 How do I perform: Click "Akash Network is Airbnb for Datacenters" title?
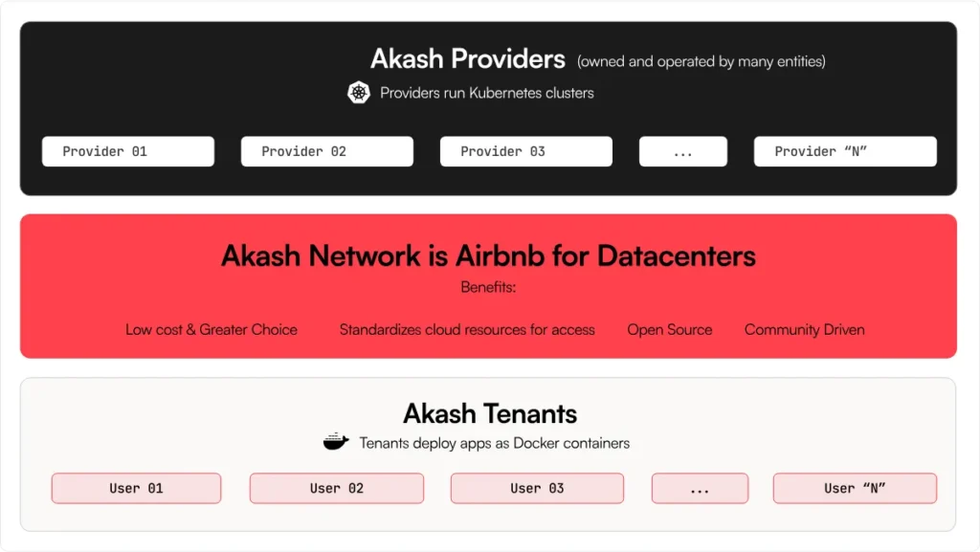pyautogui.click(x=488, y=255)
